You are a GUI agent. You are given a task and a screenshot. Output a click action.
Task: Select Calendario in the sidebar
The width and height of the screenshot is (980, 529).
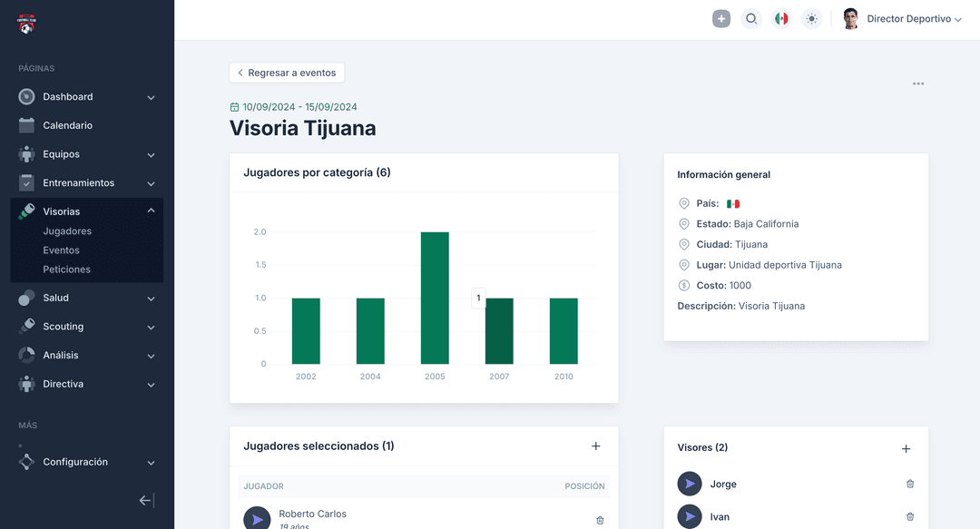pyautogui.click(x=67, y=125)
